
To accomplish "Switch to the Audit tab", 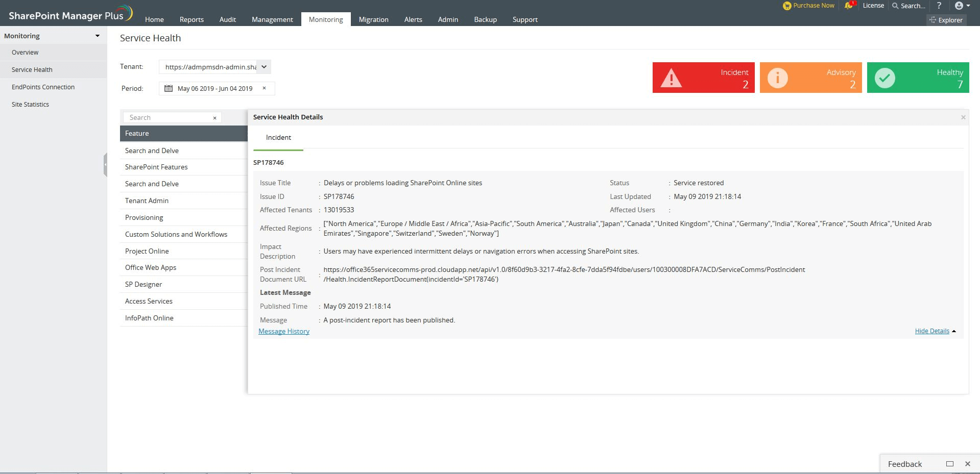I will (227, 19).
